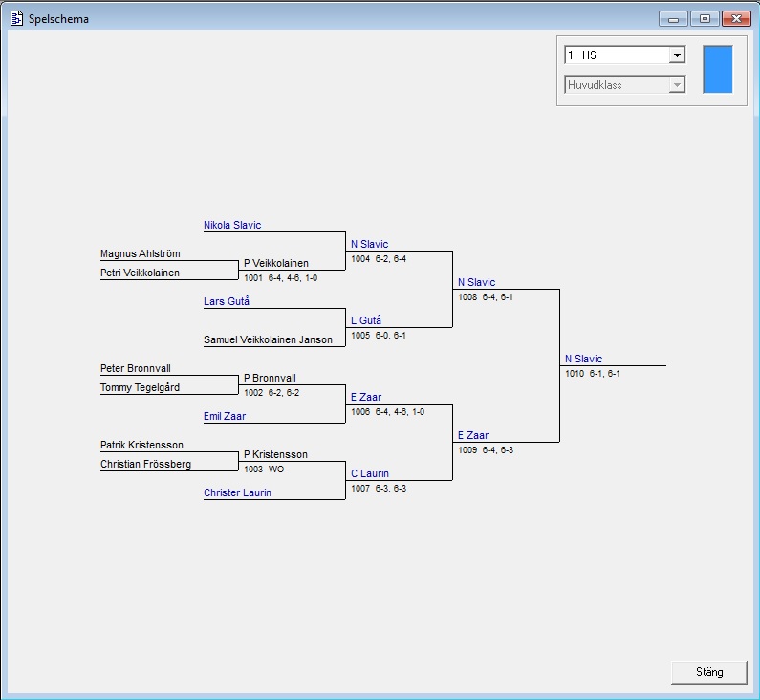Viewport: 760px width, 700px height.
Task: Click Tommy Tegelgård in the bracket
Action: point(140,388)
